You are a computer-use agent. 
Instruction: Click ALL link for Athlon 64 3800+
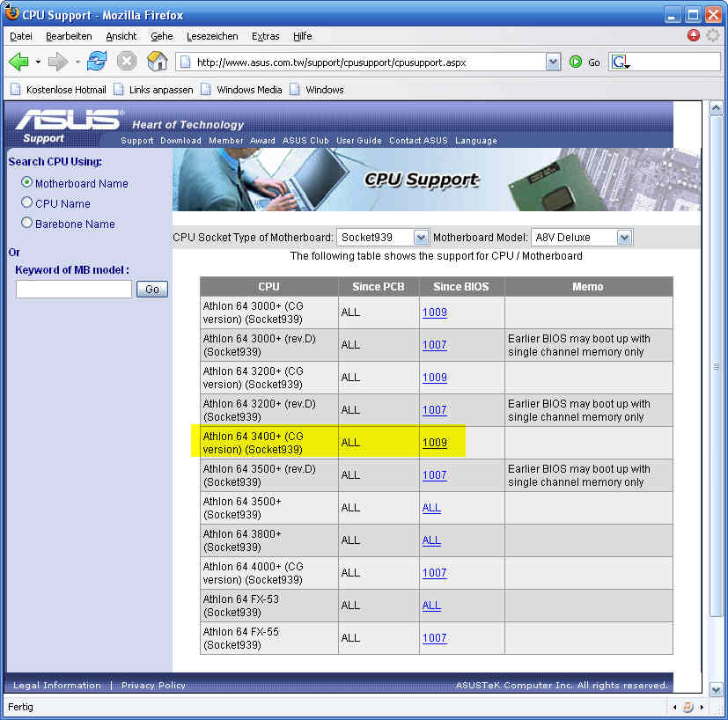(431, 540)
